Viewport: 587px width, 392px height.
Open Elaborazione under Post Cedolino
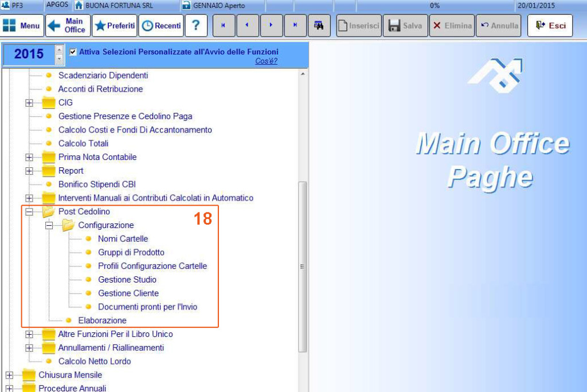pos(102,320)
